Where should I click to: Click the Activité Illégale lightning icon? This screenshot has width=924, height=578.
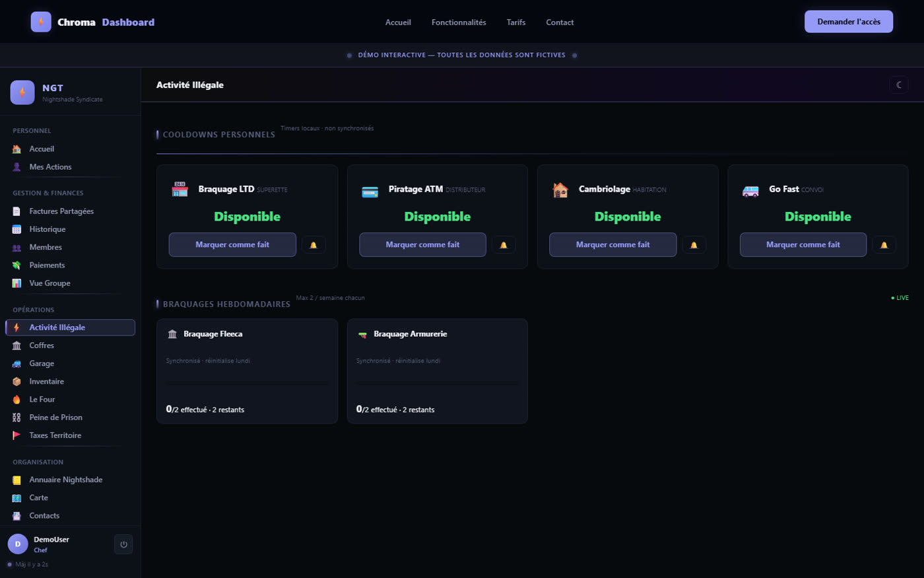coord(16,328)
